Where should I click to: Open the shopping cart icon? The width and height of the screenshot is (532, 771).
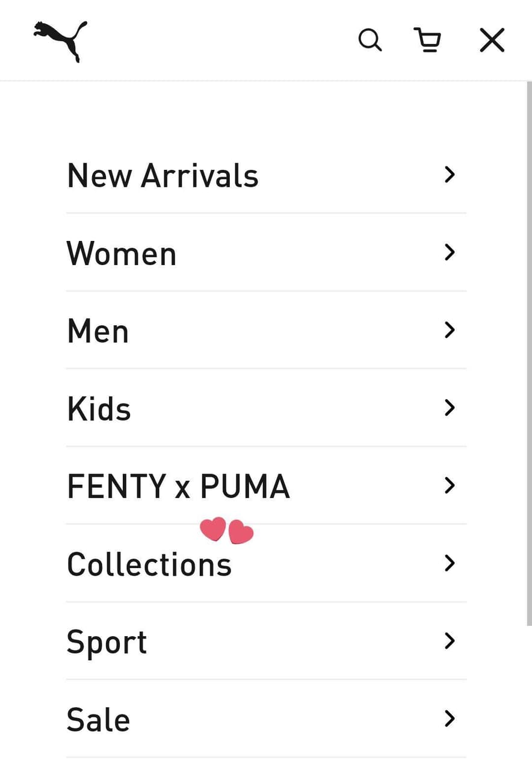click(427, 39)
